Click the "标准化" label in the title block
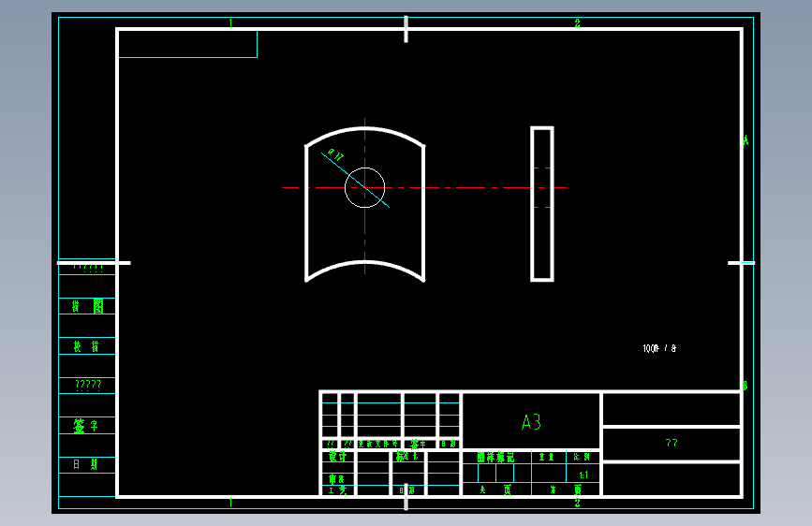The image size is (812, 526). click(407, 456)
